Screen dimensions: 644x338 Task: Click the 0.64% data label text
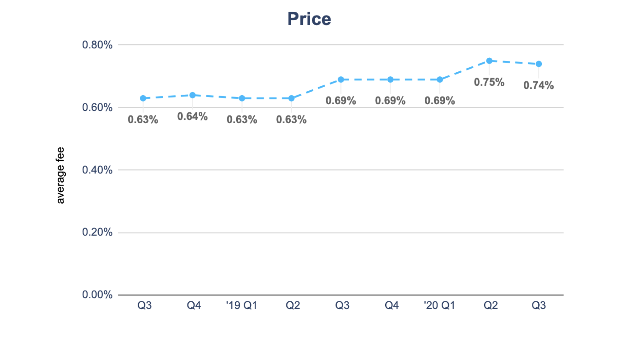(192, 117)
